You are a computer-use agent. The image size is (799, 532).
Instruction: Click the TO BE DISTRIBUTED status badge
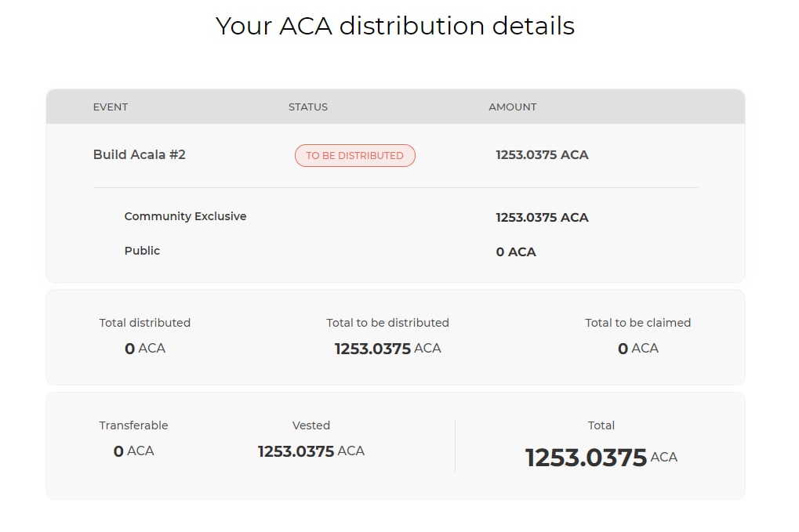354,155
